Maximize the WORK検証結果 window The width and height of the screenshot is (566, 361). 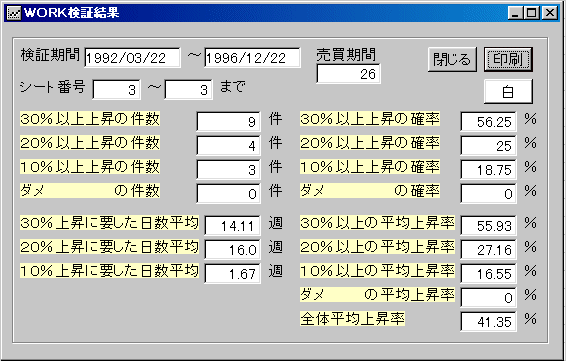(x=531, y=13)
